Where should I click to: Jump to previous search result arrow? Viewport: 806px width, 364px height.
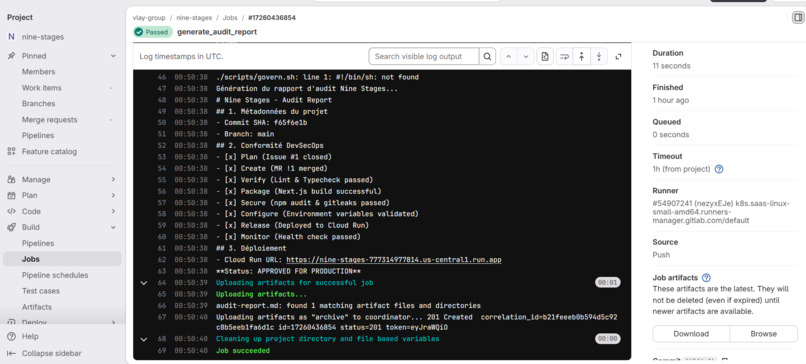[508, 57]
